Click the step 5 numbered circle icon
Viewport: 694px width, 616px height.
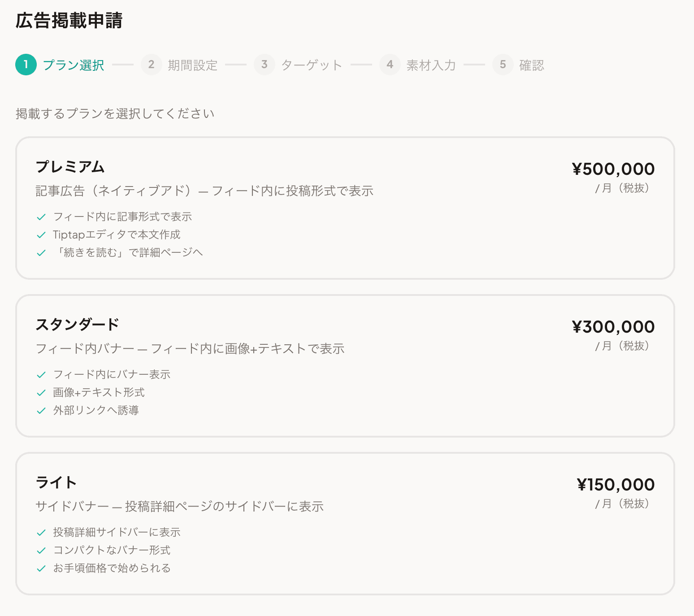[x=503, y=65]
